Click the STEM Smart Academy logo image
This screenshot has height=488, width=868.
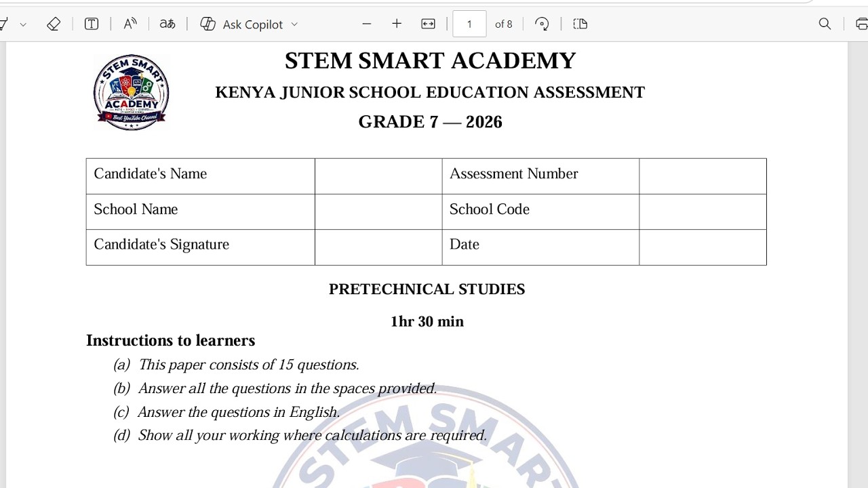tap(131, 92)
